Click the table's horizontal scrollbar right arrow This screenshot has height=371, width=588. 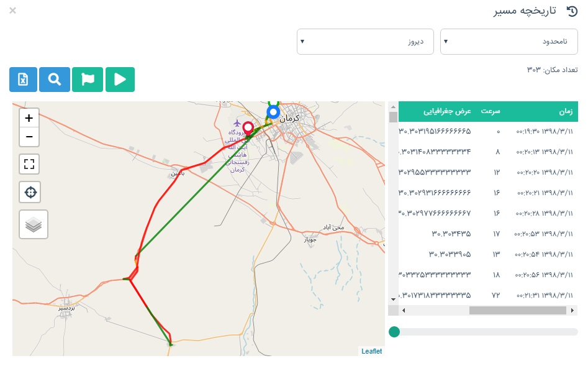pos(571,309)
